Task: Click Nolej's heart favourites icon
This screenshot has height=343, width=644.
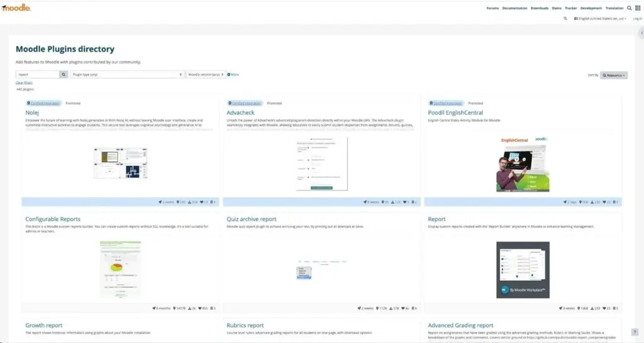Action: click(x=202, y=202)
